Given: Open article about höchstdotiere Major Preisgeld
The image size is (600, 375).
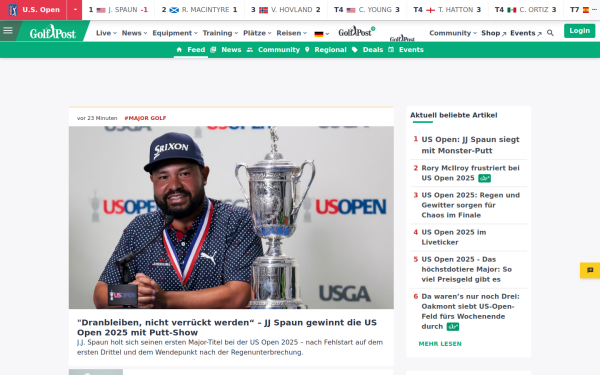Looking at the screenshot, I should (466, 269).
